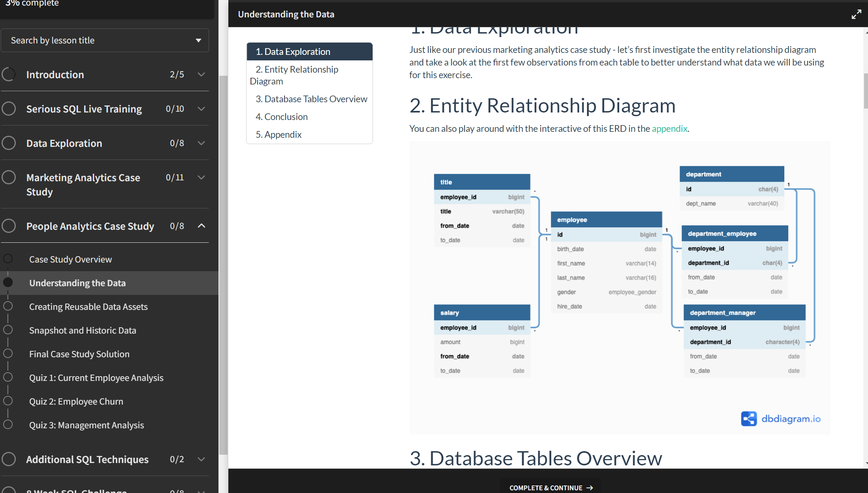Jump to 5. Appendix in contents
This screenshot has height=493, width=868.
pos(309,135)
